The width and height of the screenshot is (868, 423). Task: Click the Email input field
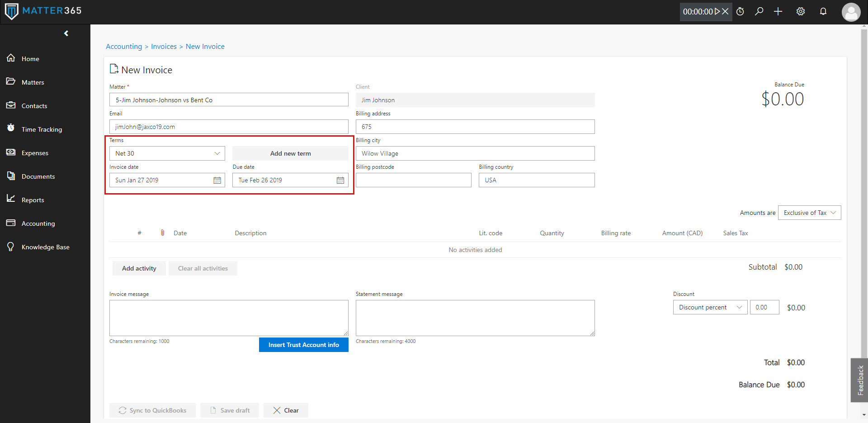point(229,127)
